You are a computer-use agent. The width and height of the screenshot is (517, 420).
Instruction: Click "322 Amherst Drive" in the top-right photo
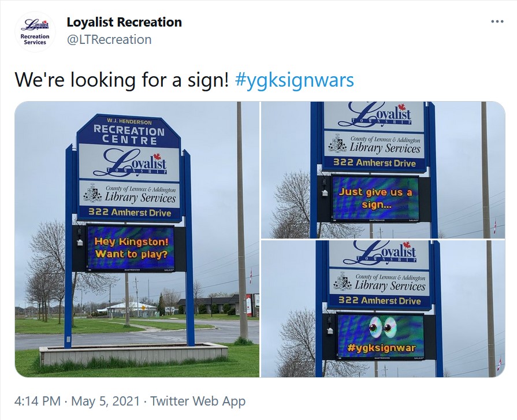374,163
